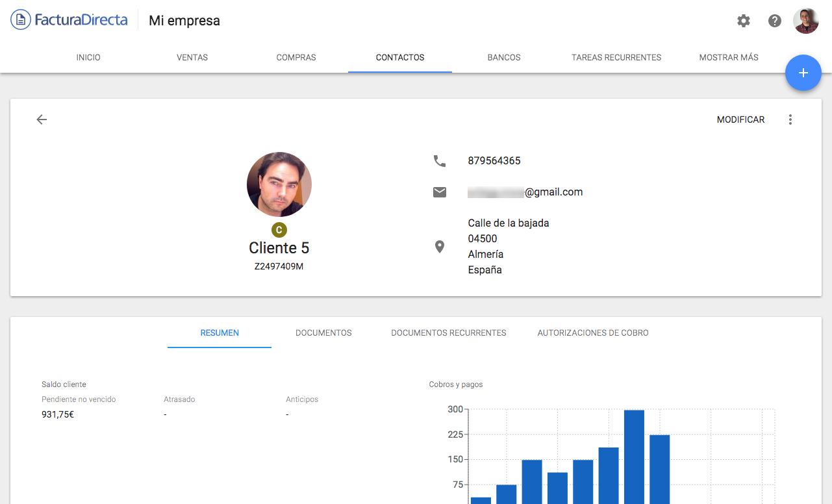The image size is (832, 504).
Task: Click the Almería city line
Action: click(x=486, y=254)
